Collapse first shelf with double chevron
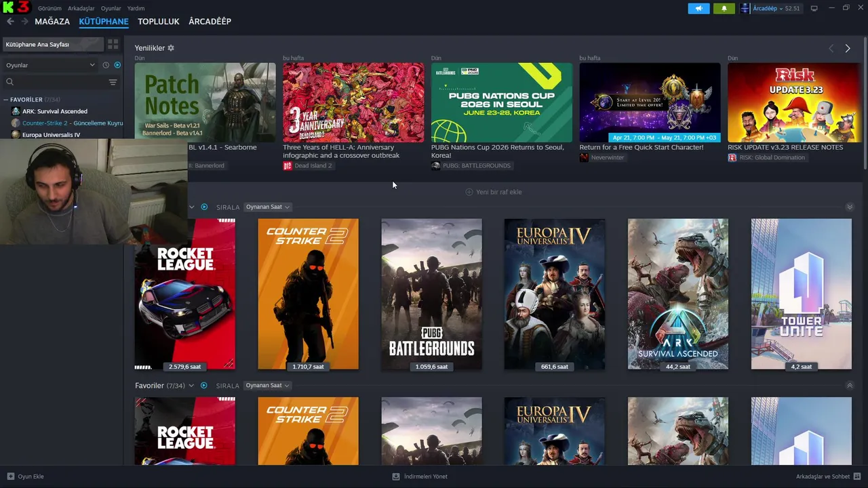Image resolution: width=868 pixels, height=488 pixels. point(850,207)
